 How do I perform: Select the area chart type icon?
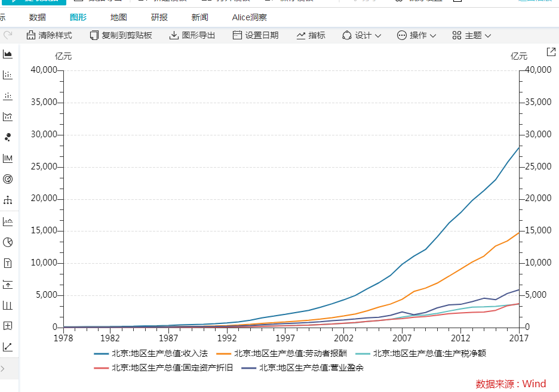pyautogui.click(x=8, y=54)
